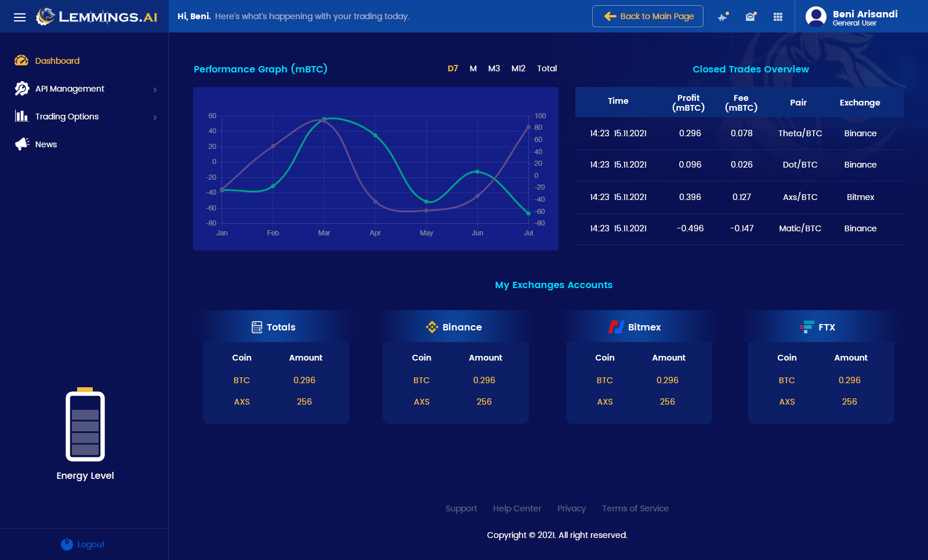Open the Help Center footer link

[x=517, y=508]
